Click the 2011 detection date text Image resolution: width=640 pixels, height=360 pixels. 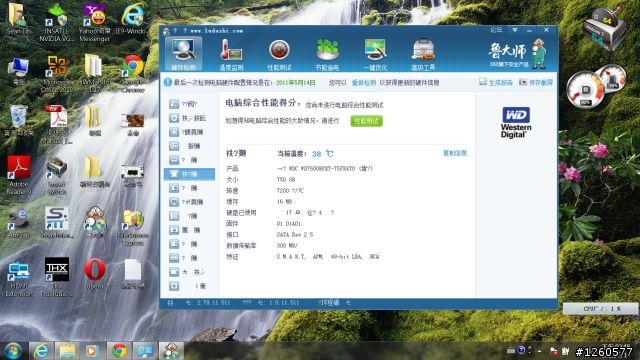296,83
